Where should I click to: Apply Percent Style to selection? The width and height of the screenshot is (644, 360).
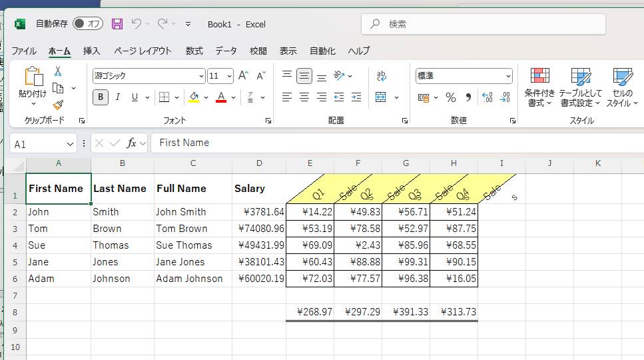[451, 97]
